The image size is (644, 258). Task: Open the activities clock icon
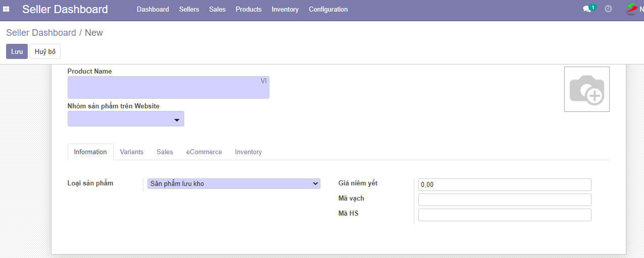(x=608, y=9)
